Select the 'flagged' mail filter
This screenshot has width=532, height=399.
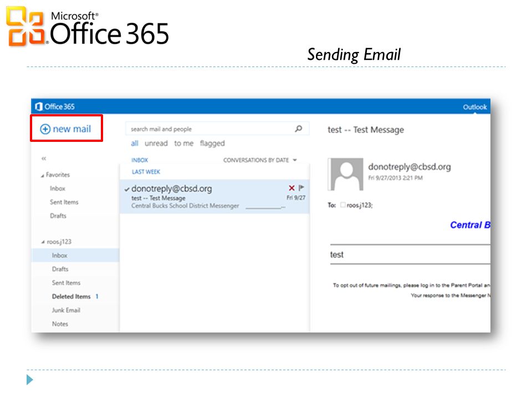point(212,144)
